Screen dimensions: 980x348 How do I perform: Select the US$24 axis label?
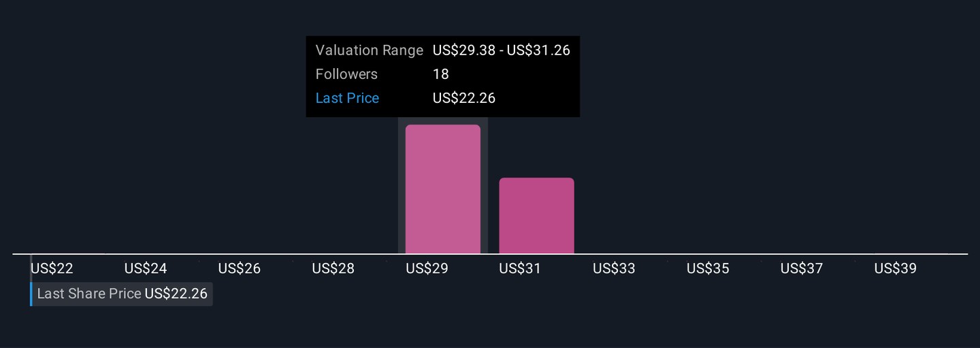[146, 268]
